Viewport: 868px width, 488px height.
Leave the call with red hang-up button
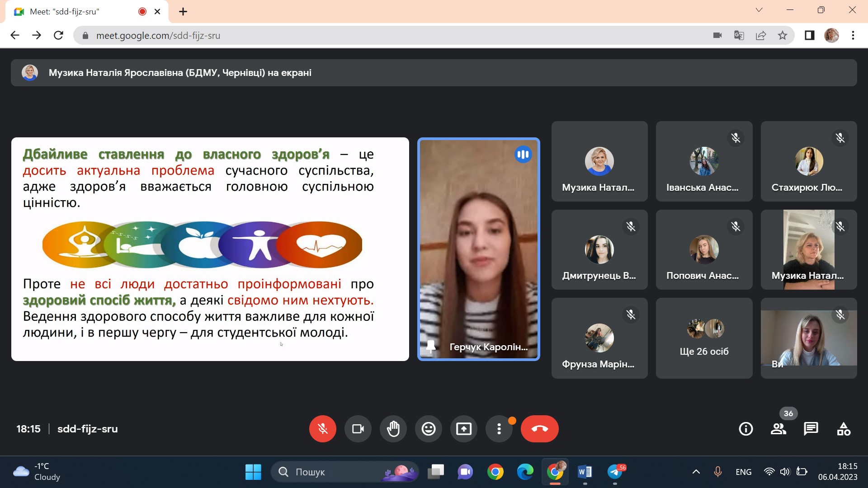click(539, 428)
